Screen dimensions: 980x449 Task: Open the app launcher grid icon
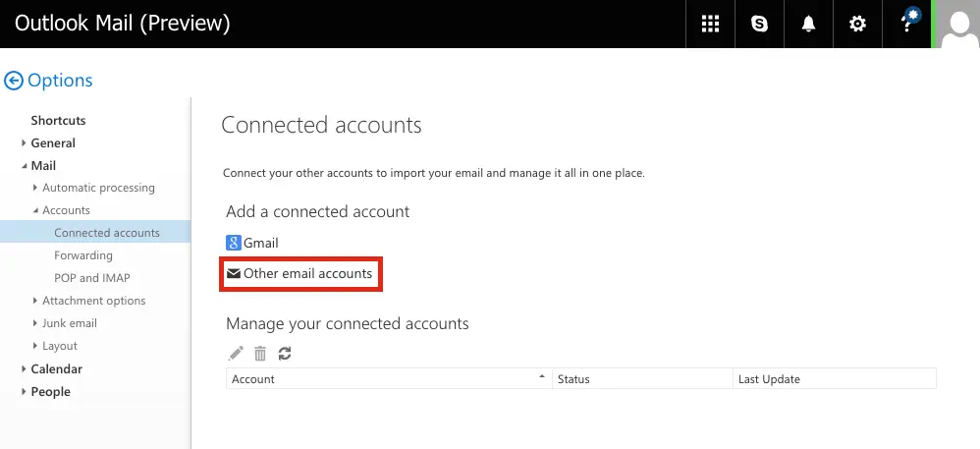pos(710,24)
